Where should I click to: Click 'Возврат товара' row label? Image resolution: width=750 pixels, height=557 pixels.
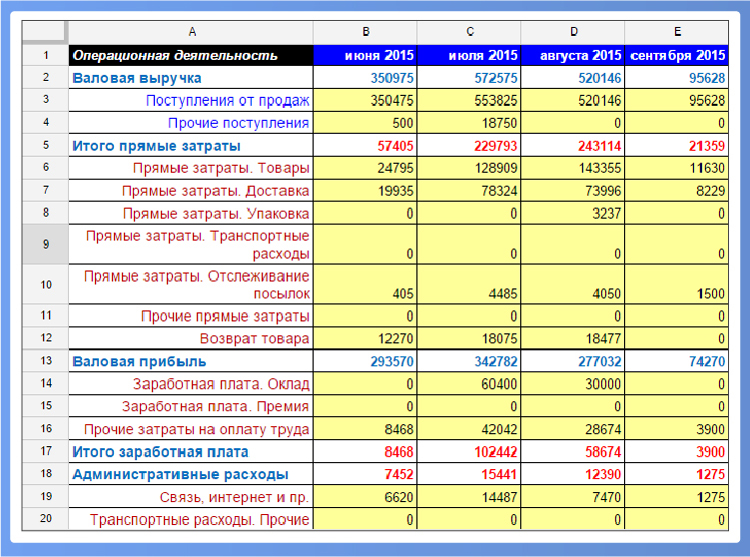tap(191, 339)
